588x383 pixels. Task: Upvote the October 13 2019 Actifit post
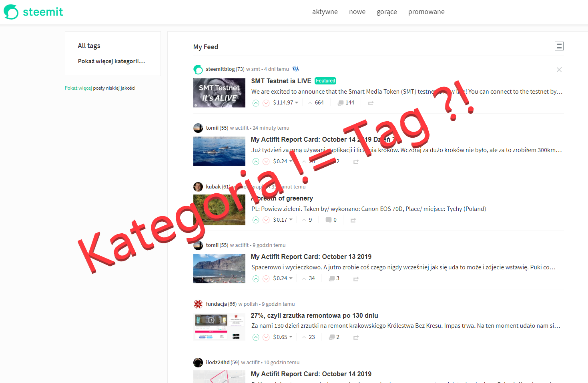click(256, 279)
